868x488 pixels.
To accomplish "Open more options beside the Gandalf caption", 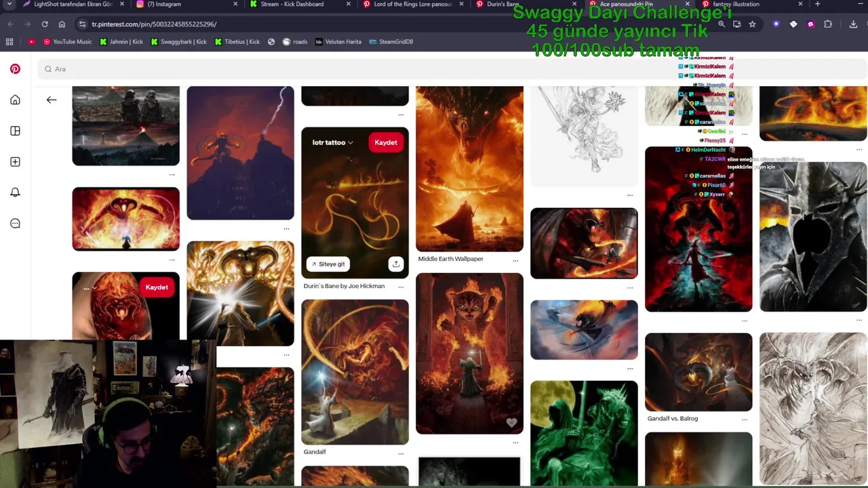I will pyautogui.click(x=401, y=453).
